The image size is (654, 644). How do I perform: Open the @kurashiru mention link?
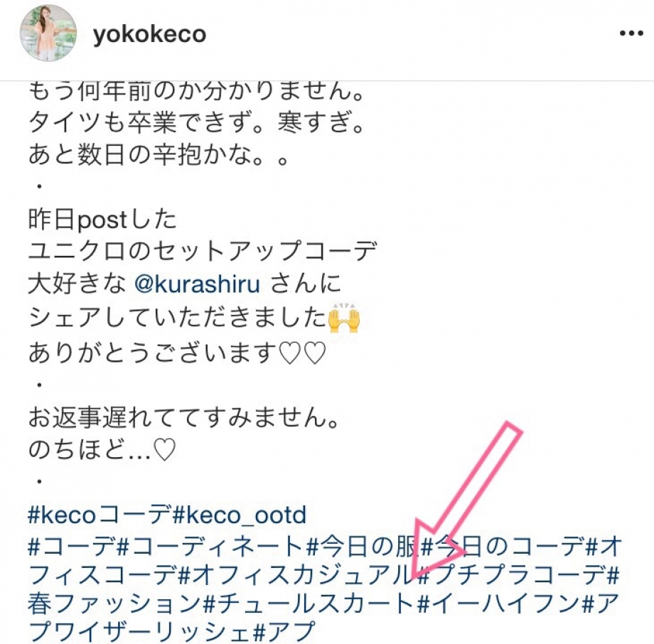click(x=197, y=284)
